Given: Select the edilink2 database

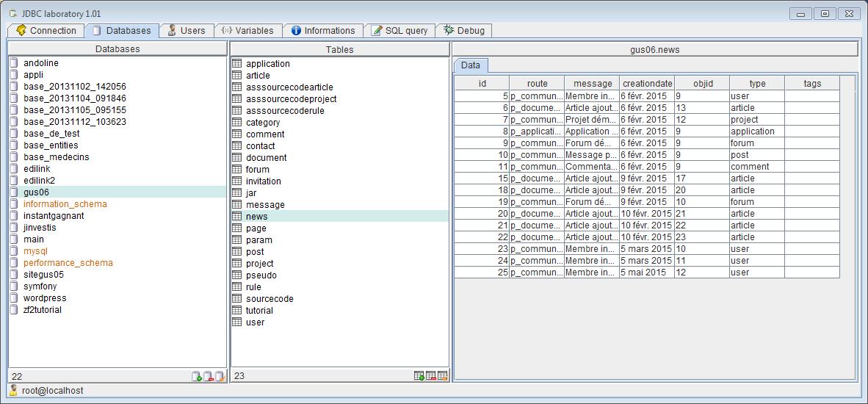Looking at the screenshot, I should point(117,181).
